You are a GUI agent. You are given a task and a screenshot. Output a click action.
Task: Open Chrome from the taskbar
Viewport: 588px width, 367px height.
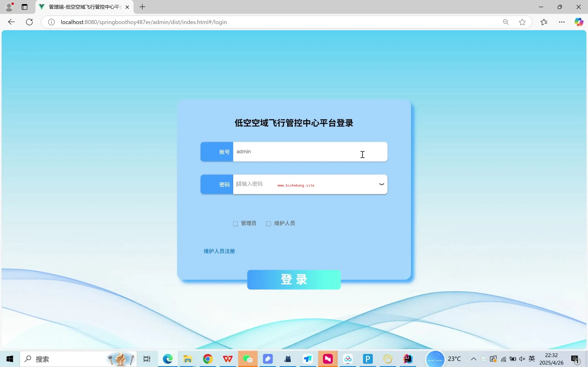207,359
